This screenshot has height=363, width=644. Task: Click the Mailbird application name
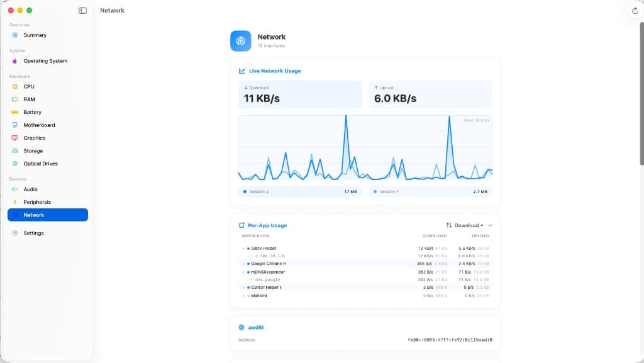coord(258,296)
